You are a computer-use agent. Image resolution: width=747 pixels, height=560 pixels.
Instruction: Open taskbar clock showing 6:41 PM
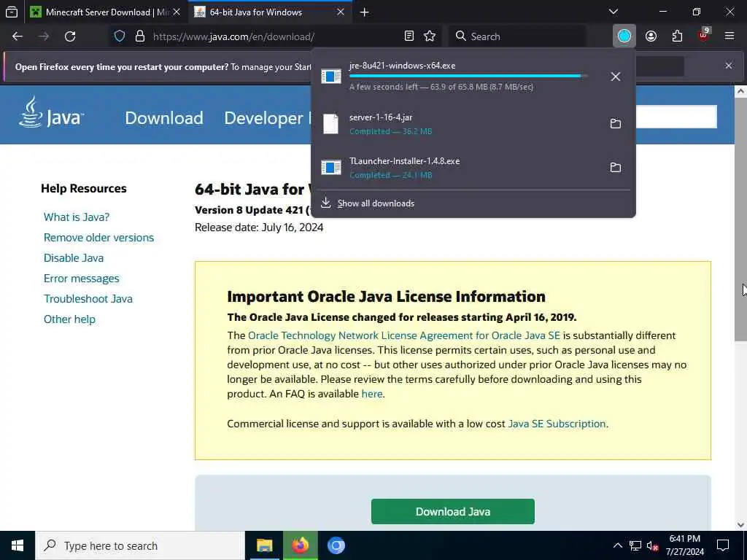[684, 545]
